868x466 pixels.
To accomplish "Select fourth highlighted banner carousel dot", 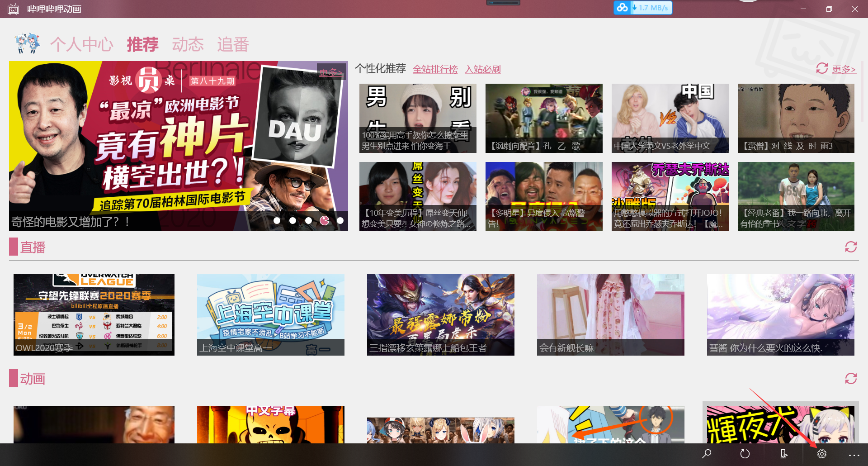I will coord(325,220).
